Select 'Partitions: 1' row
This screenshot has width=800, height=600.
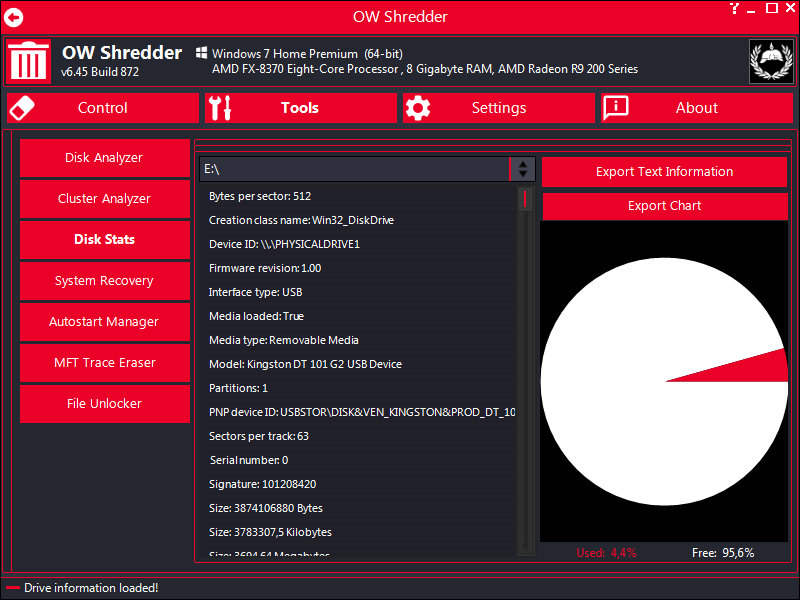click(358, 388)
